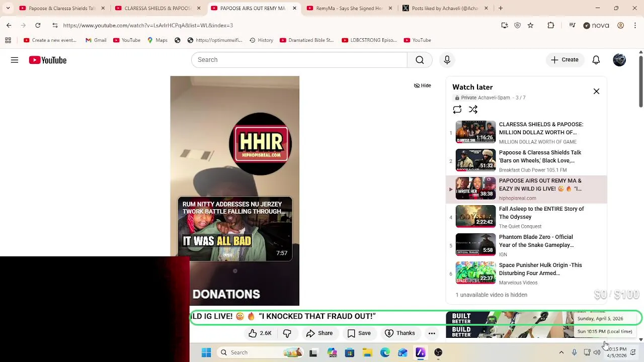Close the PAPOOSE AIRS OUT REMY MA tab
The image size is (644, 362).
(x=294, y=8)
